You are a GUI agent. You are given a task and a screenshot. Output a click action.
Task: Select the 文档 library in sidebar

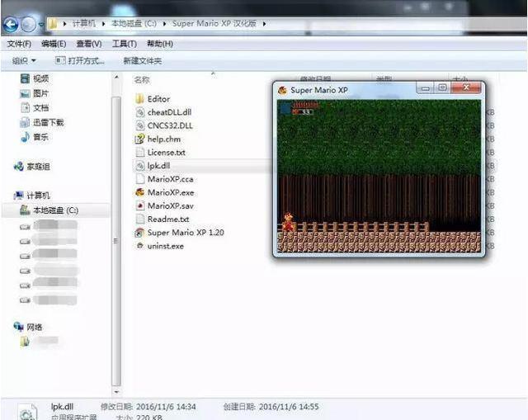40,108
